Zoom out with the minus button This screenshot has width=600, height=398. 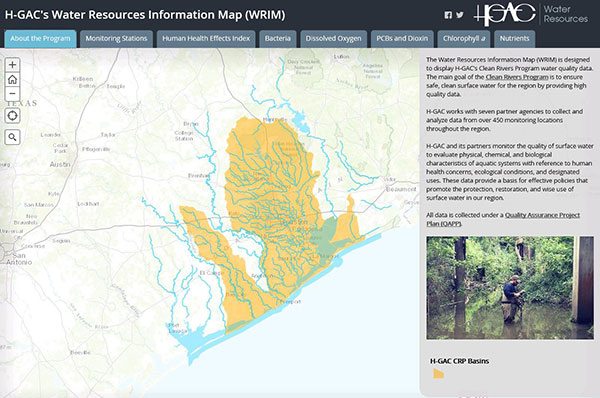click(x=12, y=94)
